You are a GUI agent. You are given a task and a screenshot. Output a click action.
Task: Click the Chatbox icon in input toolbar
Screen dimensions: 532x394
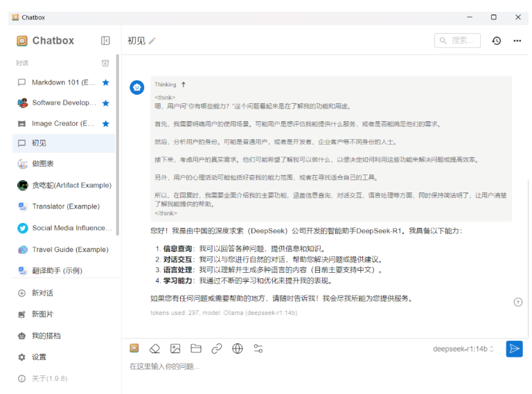point(134,348)
